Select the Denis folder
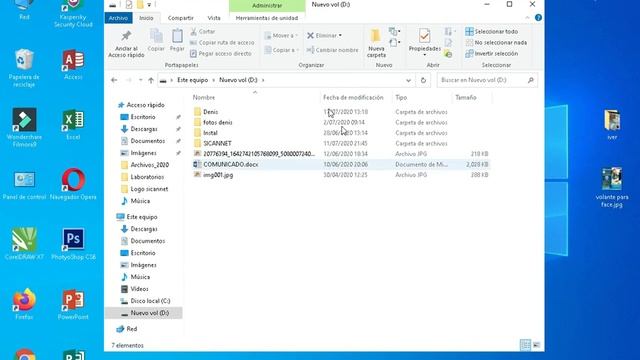The width and height of the screenshot is (640, 360). point(211,111)
